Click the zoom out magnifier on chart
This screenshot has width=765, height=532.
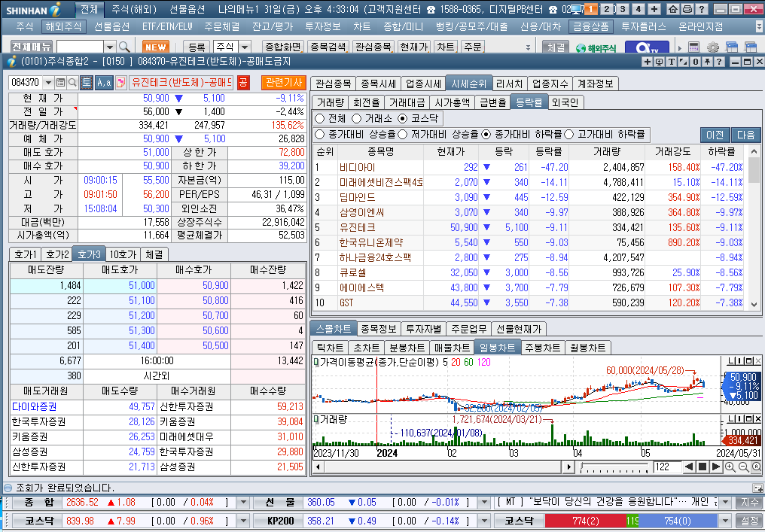coord(743,467)
